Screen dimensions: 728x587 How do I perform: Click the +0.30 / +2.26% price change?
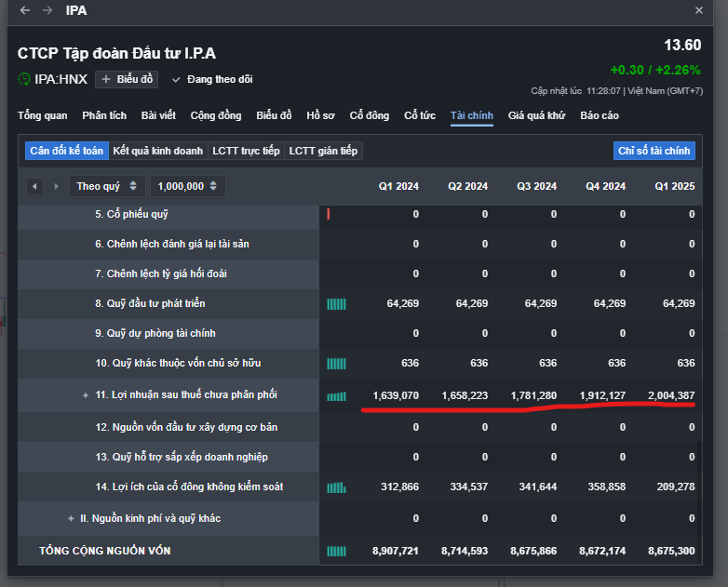[x=655, y=70]
